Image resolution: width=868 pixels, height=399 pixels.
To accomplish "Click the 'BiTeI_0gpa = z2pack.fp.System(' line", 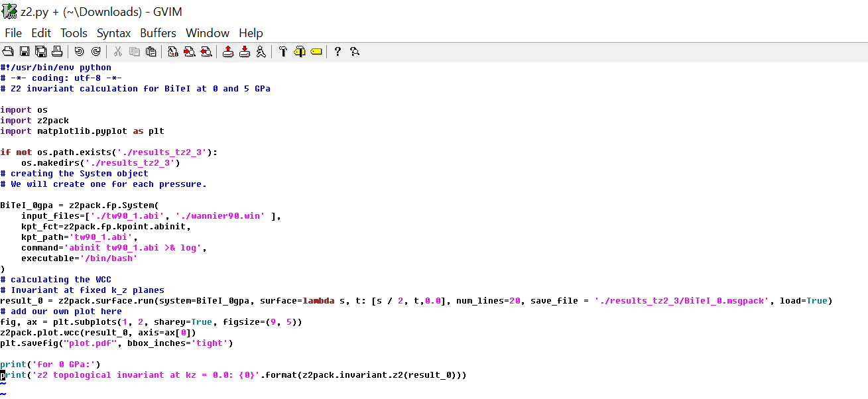I will coord(80,205).
